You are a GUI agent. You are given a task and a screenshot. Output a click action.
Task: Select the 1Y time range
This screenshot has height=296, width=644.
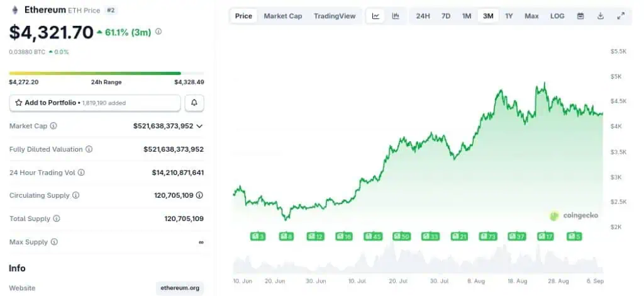pyautogui.click(x=509, y=16)
